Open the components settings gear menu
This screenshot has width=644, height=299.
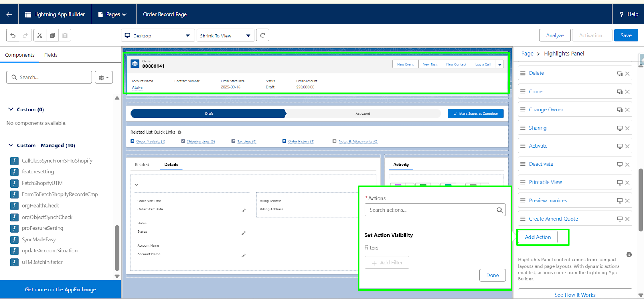104,77
